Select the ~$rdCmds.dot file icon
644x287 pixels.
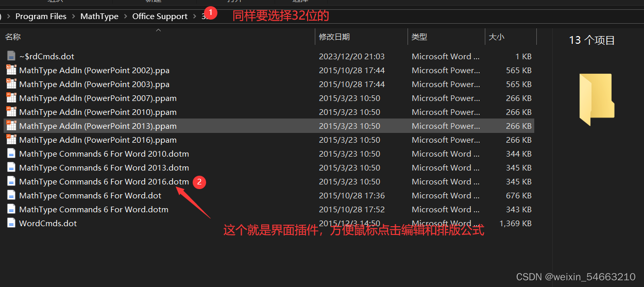[x=11, y=56]
